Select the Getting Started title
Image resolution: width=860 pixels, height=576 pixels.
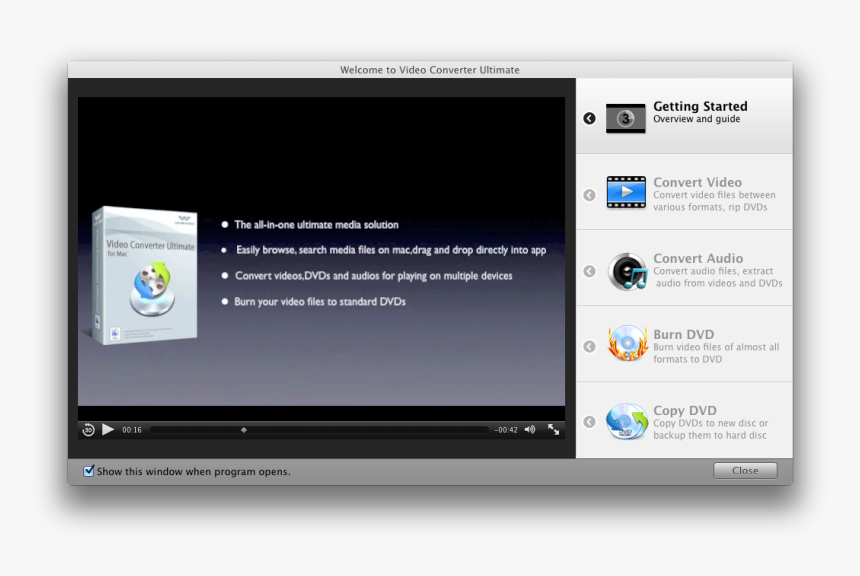[x=700, y=106]
